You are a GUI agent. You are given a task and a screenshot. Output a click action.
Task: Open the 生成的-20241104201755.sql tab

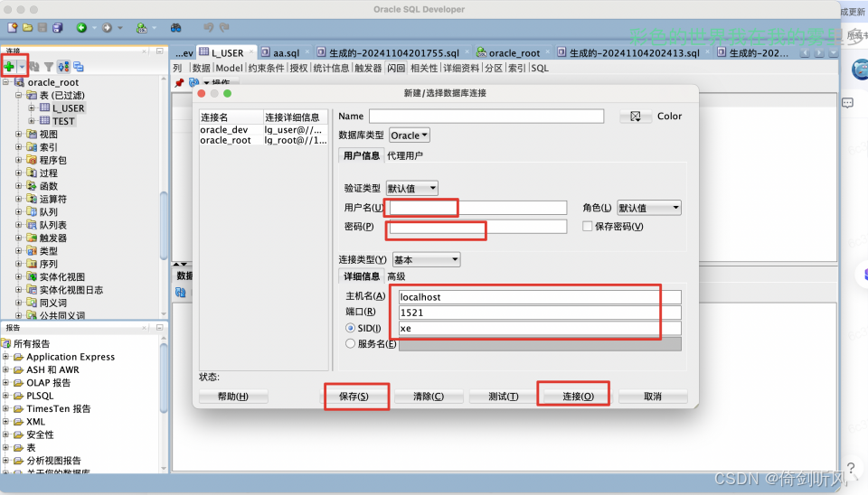click(393, 52)
